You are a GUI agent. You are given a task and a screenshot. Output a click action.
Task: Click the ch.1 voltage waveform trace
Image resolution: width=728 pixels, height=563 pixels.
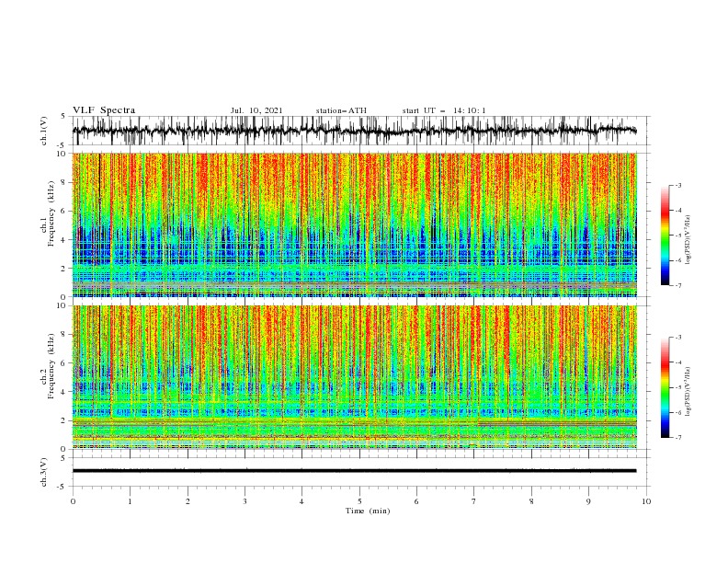354,131
